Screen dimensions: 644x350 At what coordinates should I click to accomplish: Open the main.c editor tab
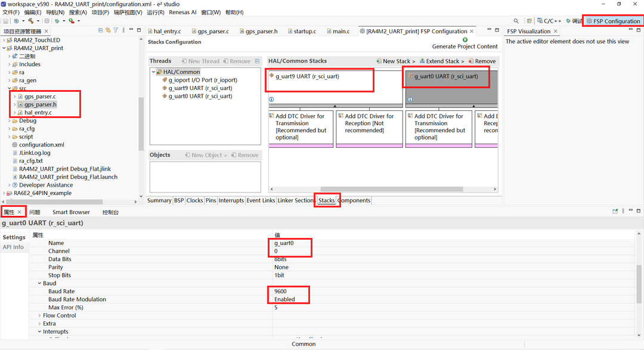338,31
